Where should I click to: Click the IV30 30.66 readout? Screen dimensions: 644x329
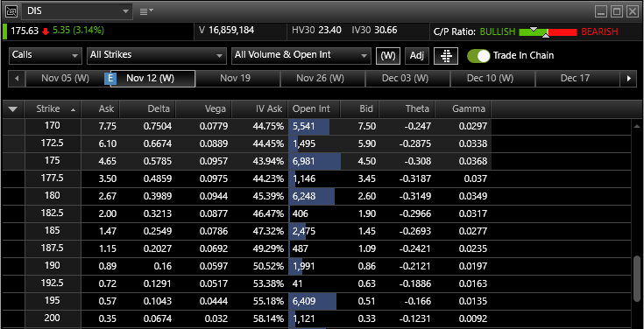[x=374, y=31]
